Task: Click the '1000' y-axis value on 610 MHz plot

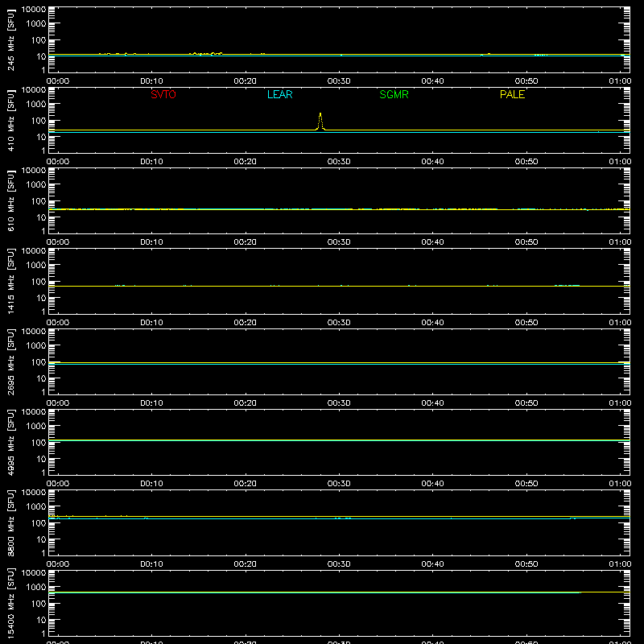Action: click(36, 185)
